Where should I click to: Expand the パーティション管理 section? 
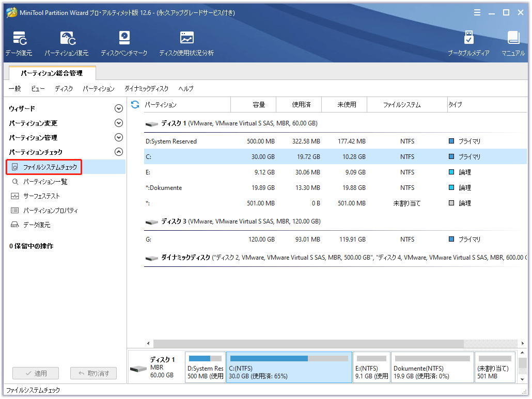[118, 137]
